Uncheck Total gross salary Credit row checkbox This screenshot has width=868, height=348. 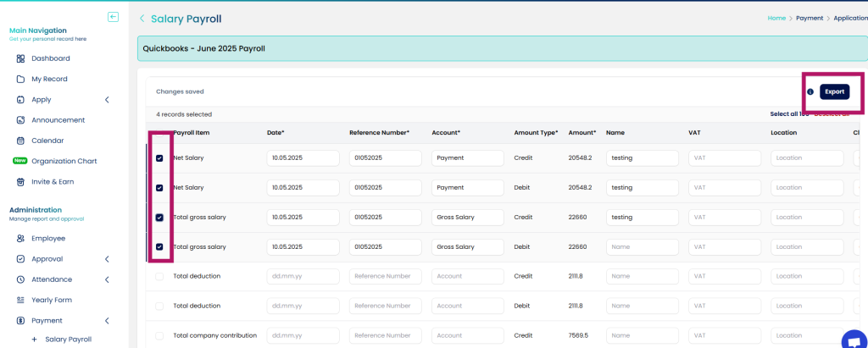tap(159, 218)
